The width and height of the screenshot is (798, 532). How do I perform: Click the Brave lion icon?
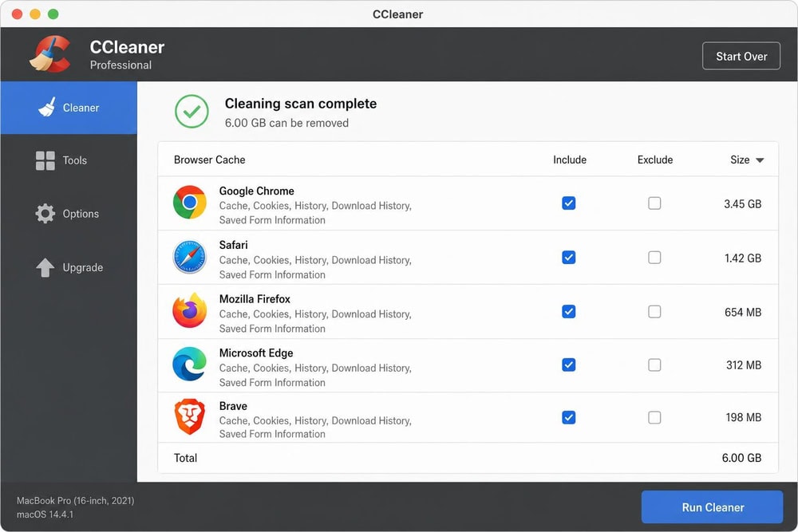[190, 416]
